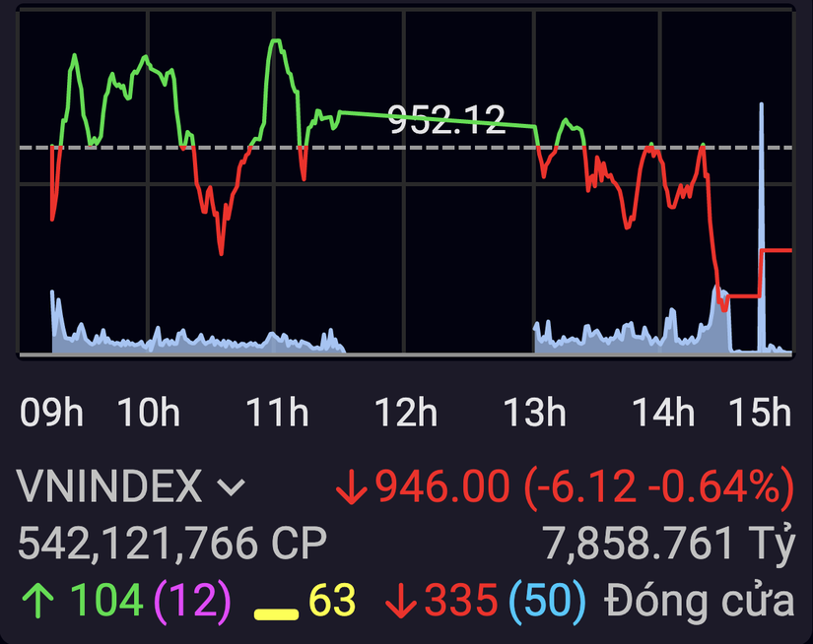Click the red down arrow beside 946.00
Screen dimensions: 813x644
pyautogui.click(x=352, y=487)
